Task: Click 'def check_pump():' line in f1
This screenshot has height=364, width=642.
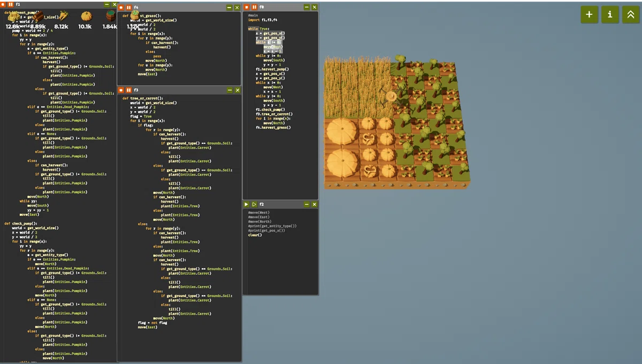Action: (21, 223)
